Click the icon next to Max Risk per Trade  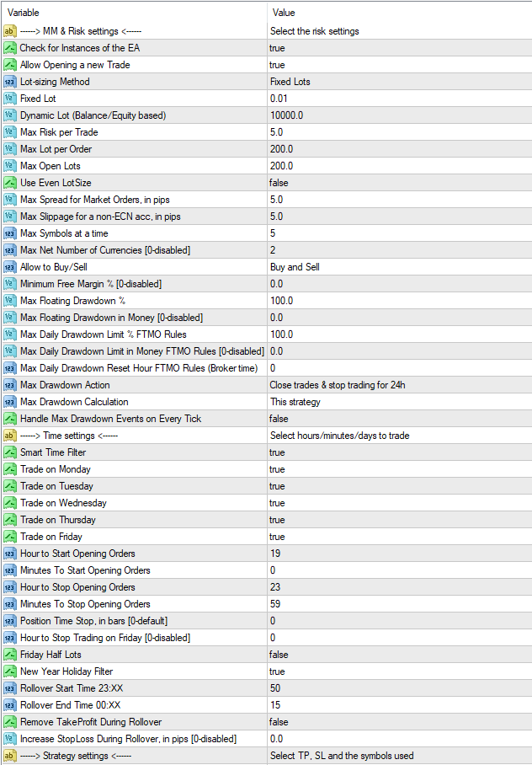(10, 132)
